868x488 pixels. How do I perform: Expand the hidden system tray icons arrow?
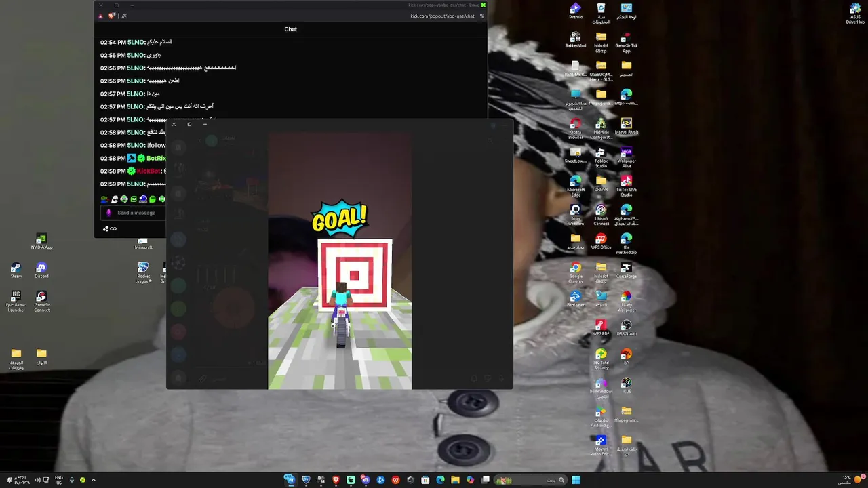[x=94, y=480]
